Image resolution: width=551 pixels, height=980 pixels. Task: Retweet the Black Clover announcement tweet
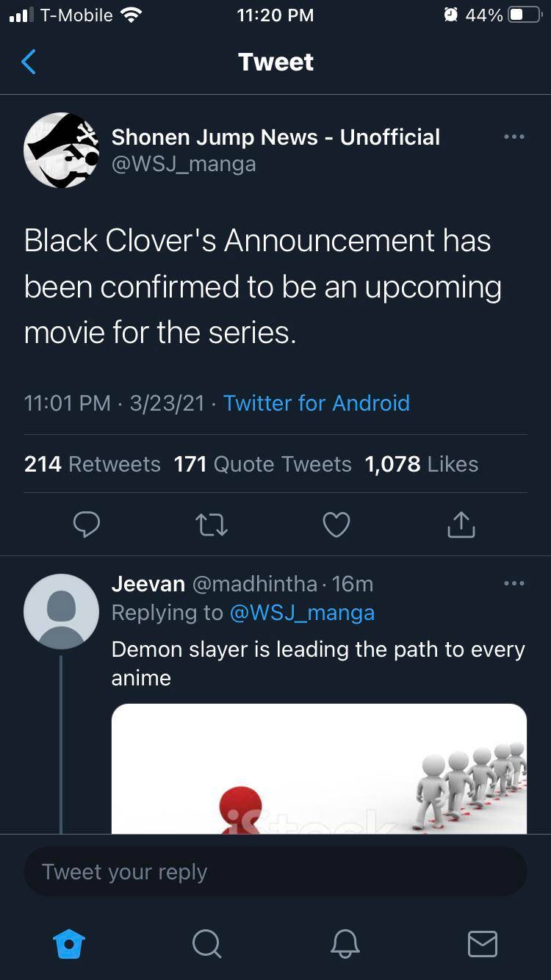point(212,525)
